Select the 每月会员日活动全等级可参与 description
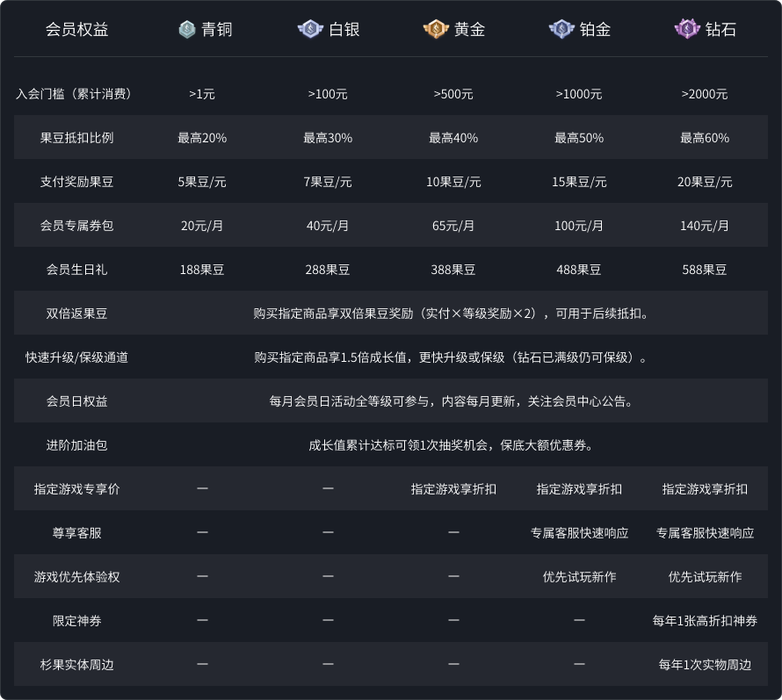The width and height of the screenshot is (782, 700). point(451,401)
